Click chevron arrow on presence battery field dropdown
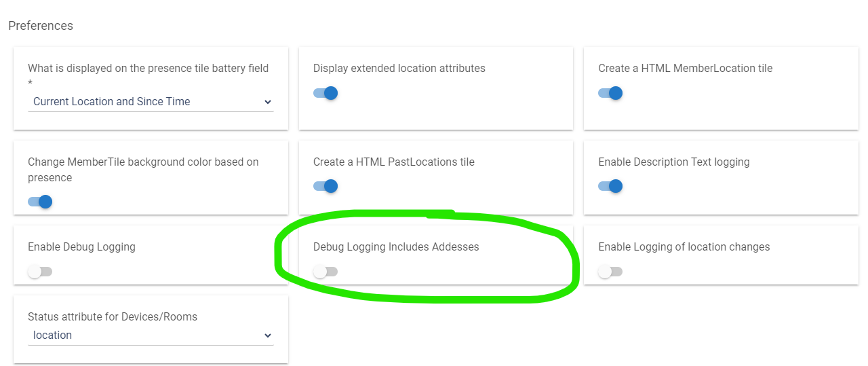The image size is (868, 366). (267, 102)
